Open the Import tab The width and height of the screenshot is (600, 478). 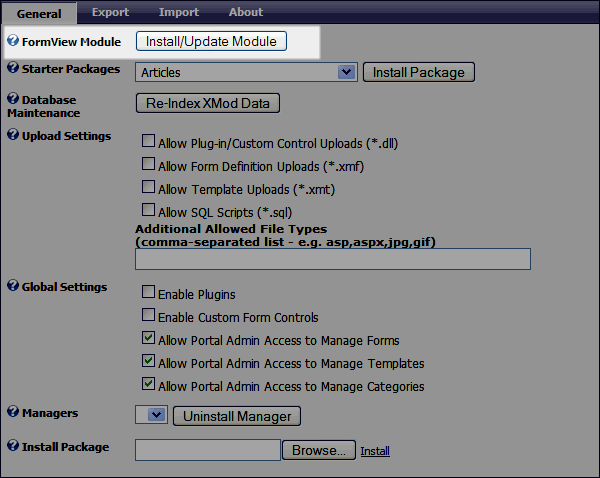coord(179,12)
